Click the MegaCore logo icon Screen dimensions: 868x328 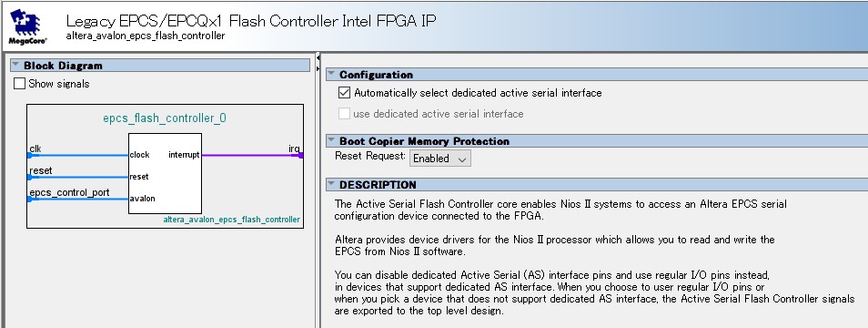coord(25,26)
